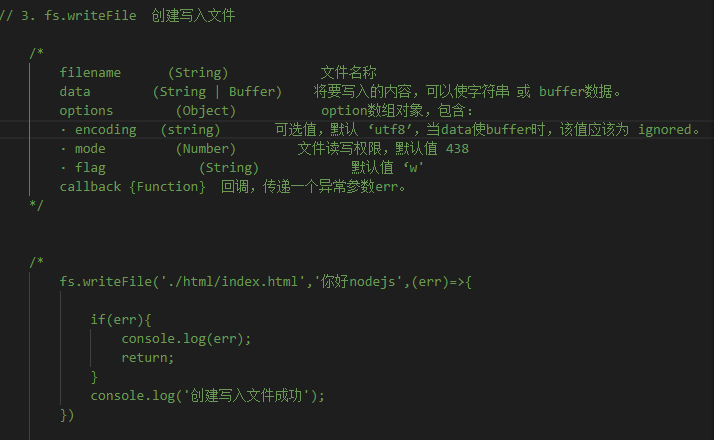Click the 'mode' parameter in the comment
Screen dimensions: 714x440
tap(90, 149)
